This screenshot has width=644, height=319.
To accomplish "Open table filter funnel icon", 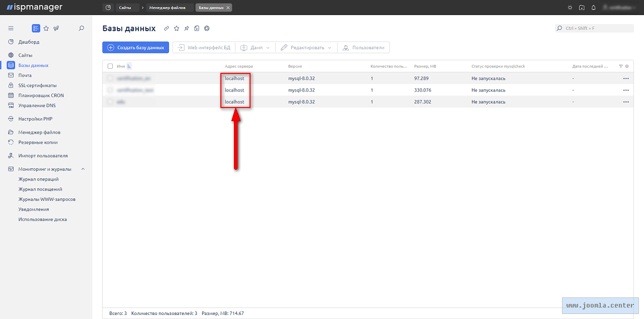I will [620, 66].
